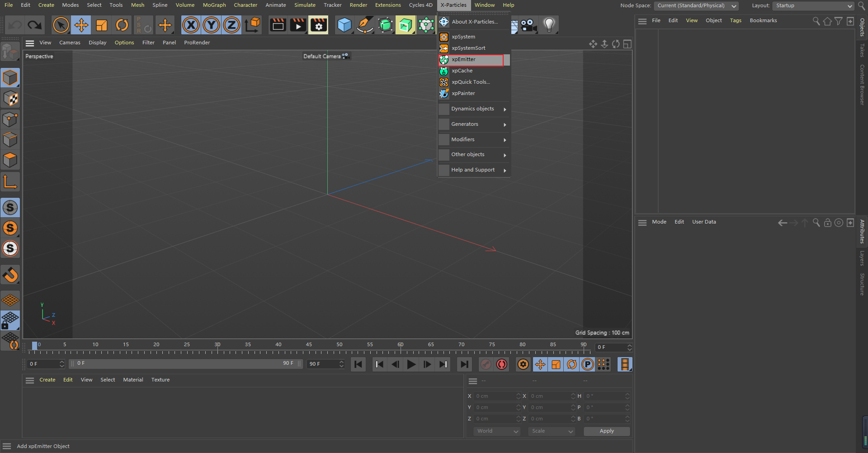Select the Rotate tool
Image resolution: width=868 pixels, height=453 pixels.
[x=122, y=25]
